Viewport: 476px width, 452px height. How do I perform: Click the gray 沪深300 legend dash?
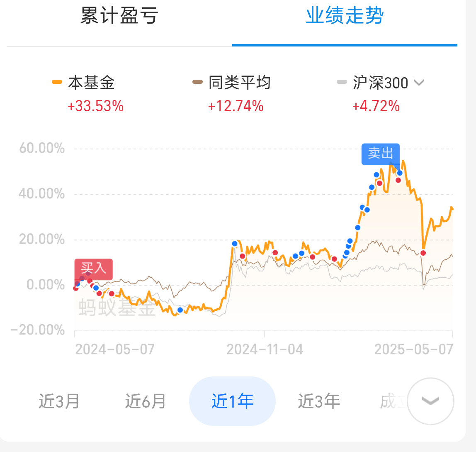click(x=342, y=82)
